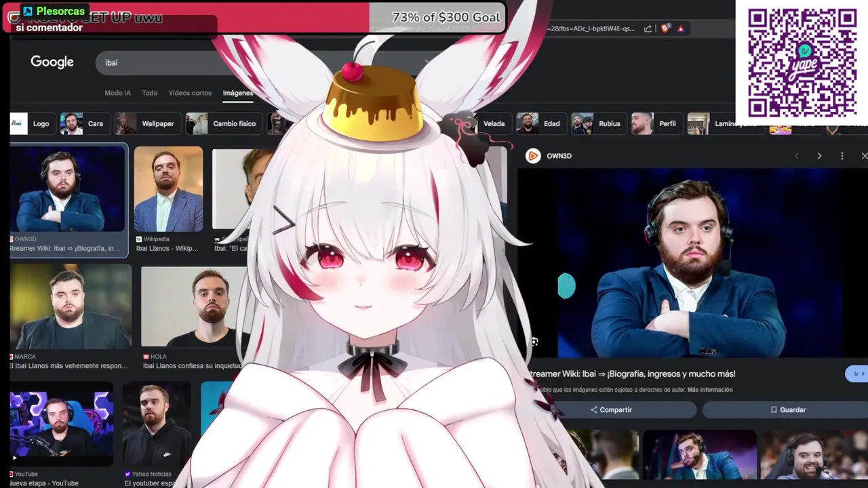Choose the Rubius filter chip
This screenshot has height=488, width=868.
pos(597,123)
